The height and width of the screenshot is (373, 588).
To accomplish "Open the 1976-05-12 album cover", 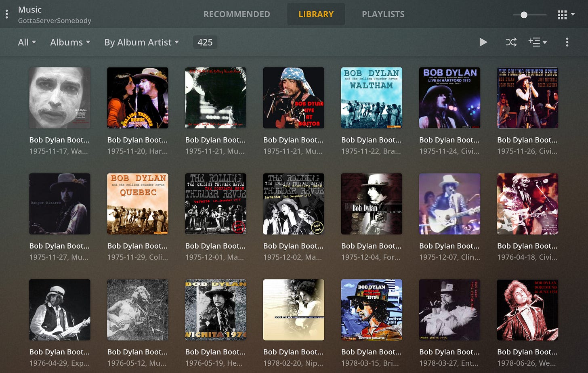I will tap(138, 310).
